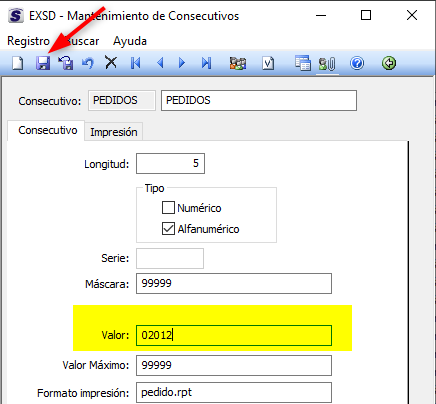436x404 pixels.
Task: Click the green back-arrow exit icon
Action: 389,63
